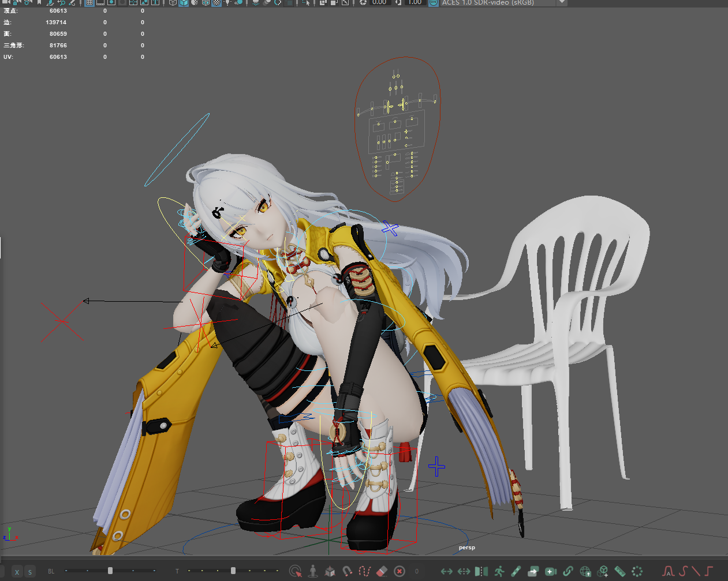Click the red diagonal linear tangent icon
This screenshot has height=581, width=728.
[x=696, y=571]
